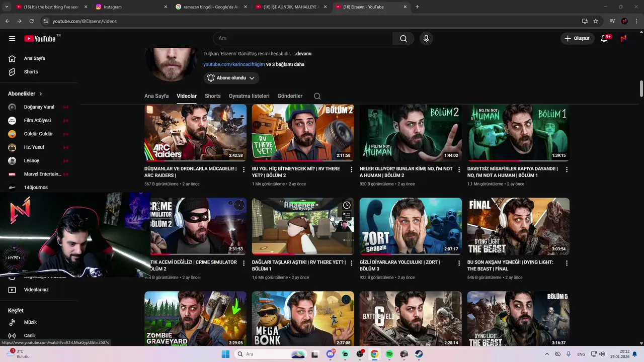The width and height of the screenshot is (644, 362).
Task: Go back in browser history
Action: click(x=7, y=21)
